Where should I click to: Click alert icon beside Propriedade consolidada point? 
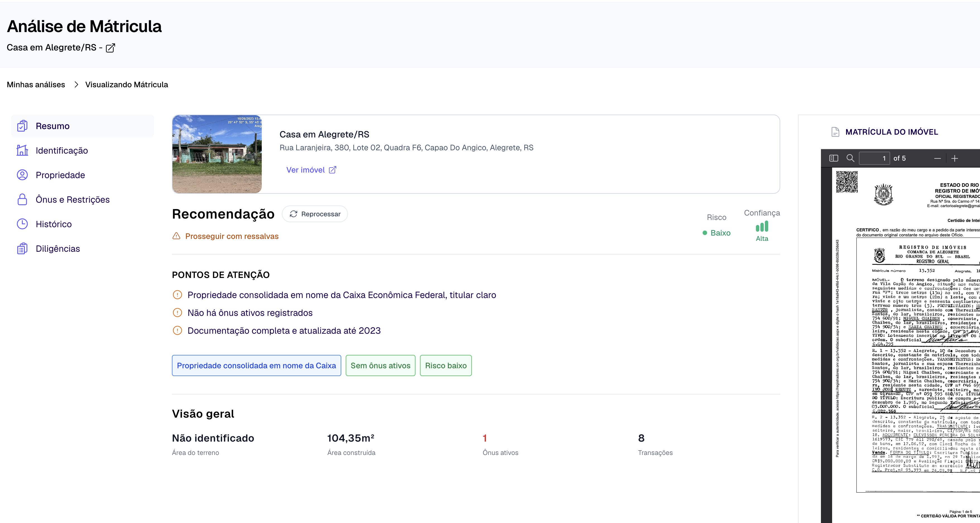tap(177, 295)
